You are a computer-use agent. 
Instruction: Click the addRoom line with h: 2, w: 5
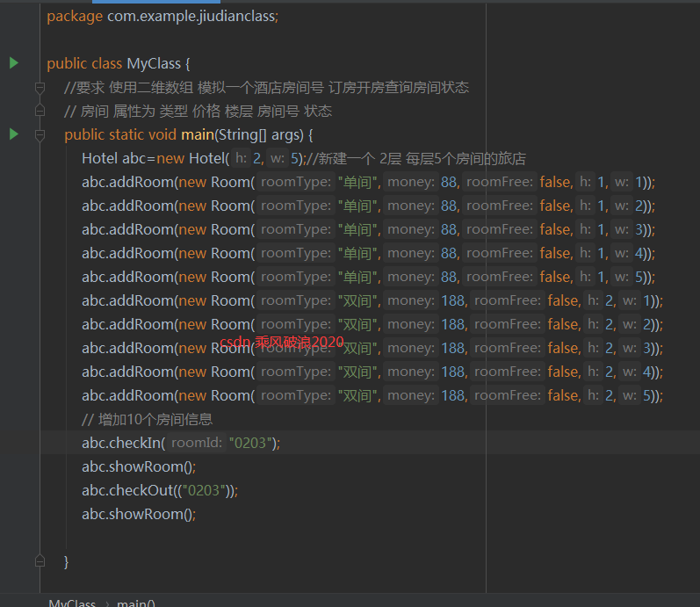(x=372, y=395)
